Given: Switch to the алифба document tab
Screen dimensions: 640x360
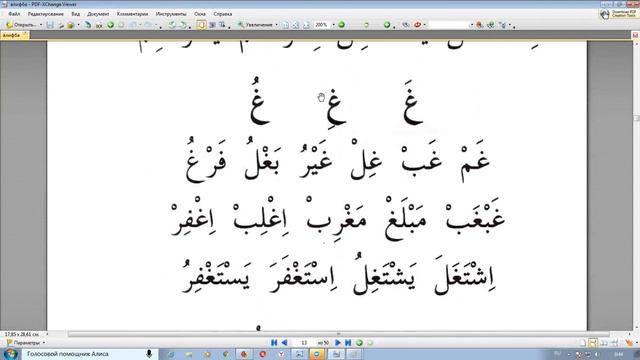Looking at the screenshot, I should click(x=14, y=36).
